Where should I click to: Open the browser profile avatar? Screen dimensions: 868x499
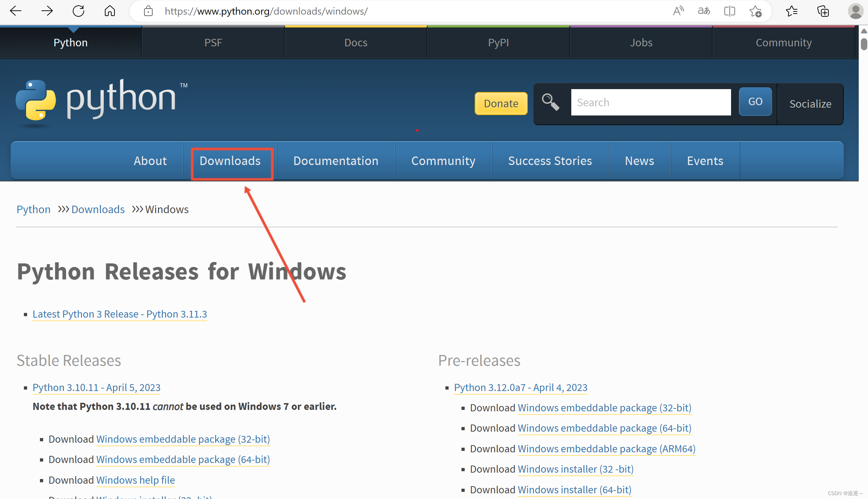coord(856,11)
